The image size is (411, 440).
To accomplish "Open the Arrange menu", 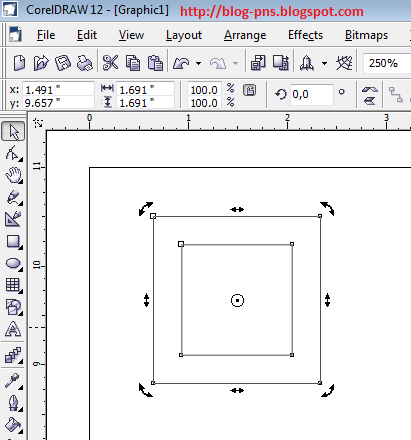I will tap(245, 35).
